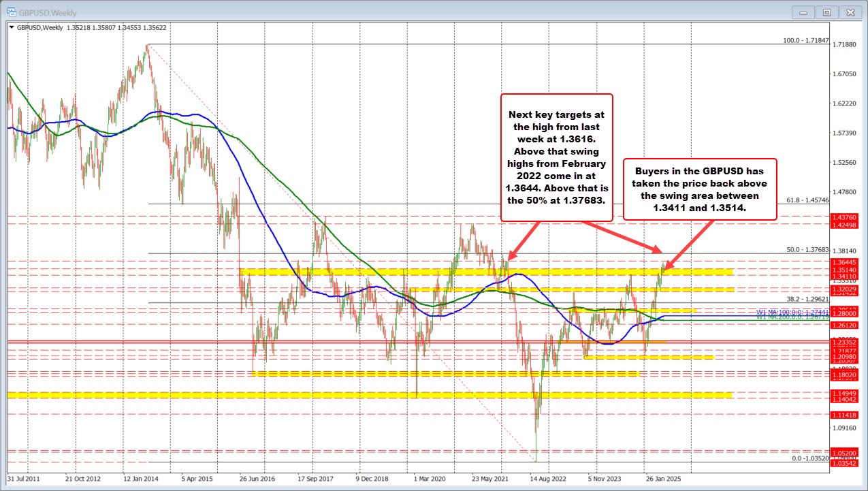868x491 pixels.
Task: Minimize the GBPUSD,Weekly chart window
Action: (x=803, y=12)
